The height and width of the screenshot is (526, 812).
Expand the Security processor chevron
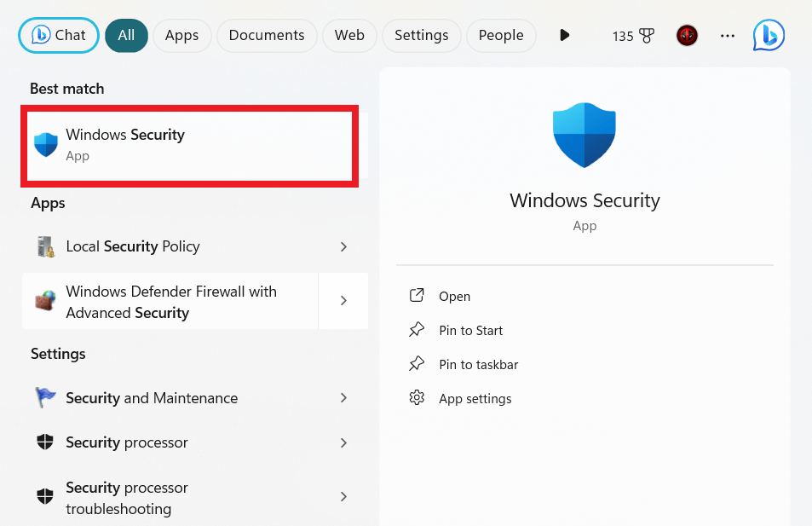click(343, 442)
